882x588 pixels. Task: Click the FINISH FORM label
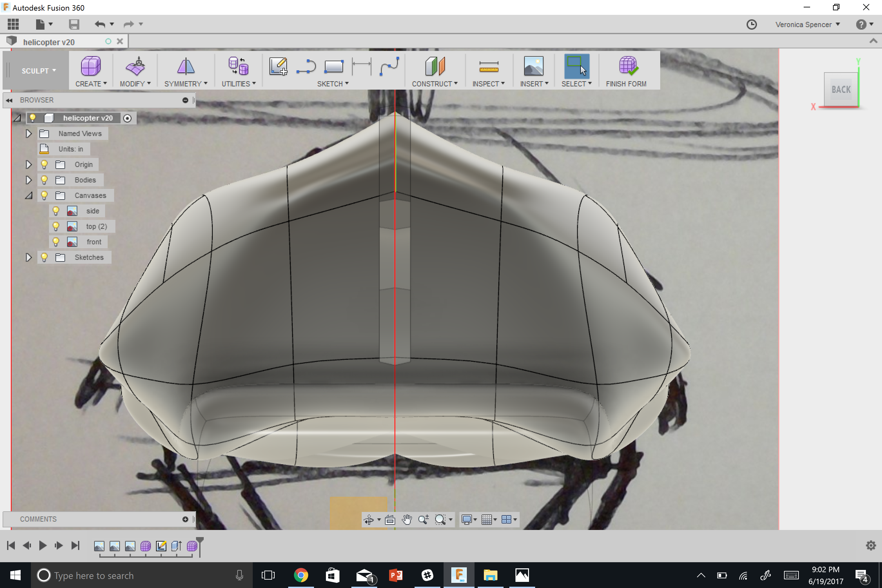(x=626, y=84)
